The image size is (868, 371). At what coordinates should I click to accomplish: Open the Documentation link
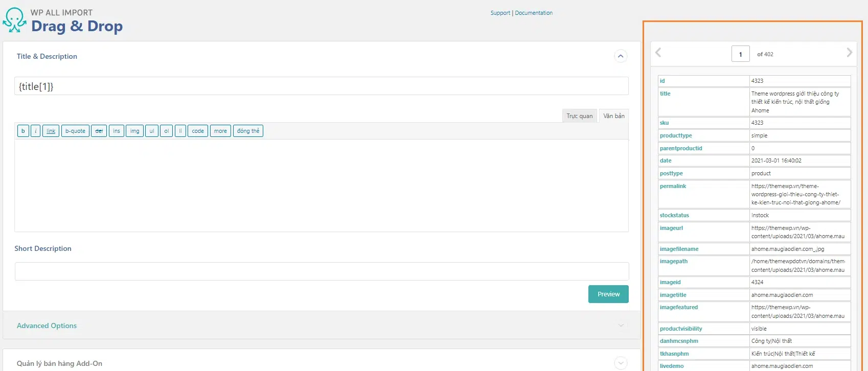534,13
